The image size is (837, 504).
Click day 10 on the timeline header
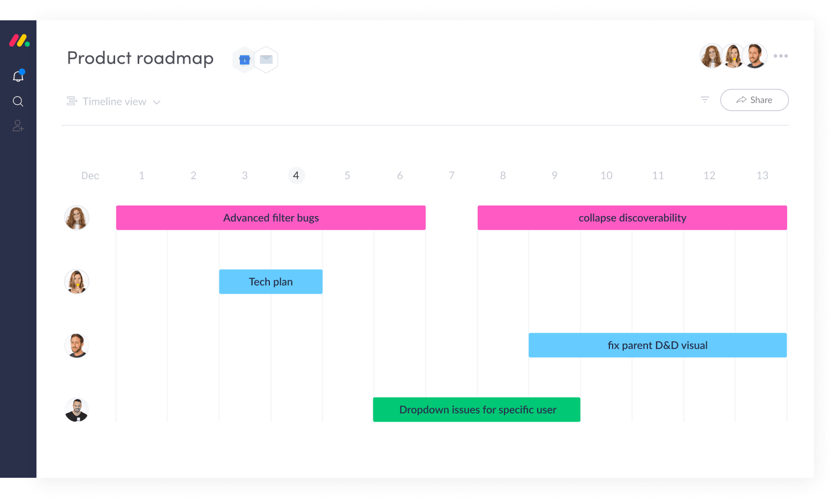[606, 175]
